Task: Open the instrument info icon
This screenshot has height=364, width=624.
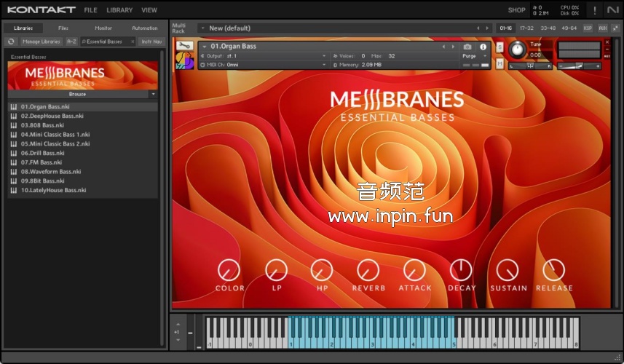Action: pos(483,47)
